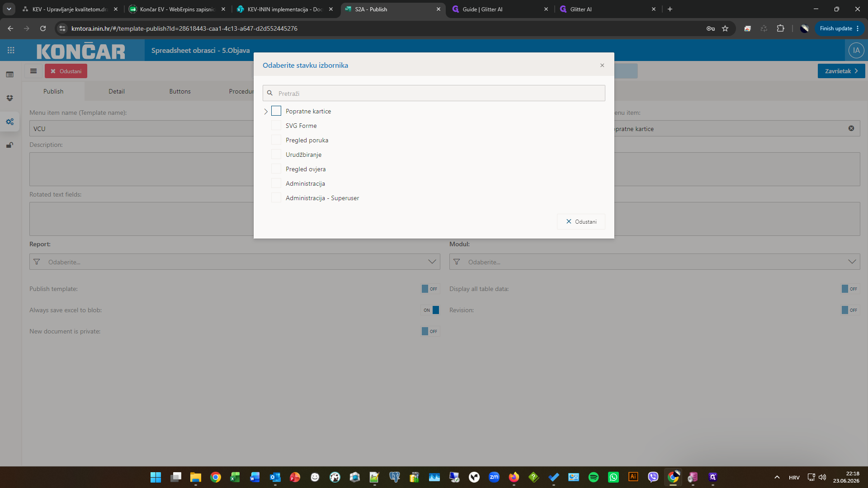Go back using the browser back arrow
The width and height of the screenshot is (868, 488).
point(10,28)
